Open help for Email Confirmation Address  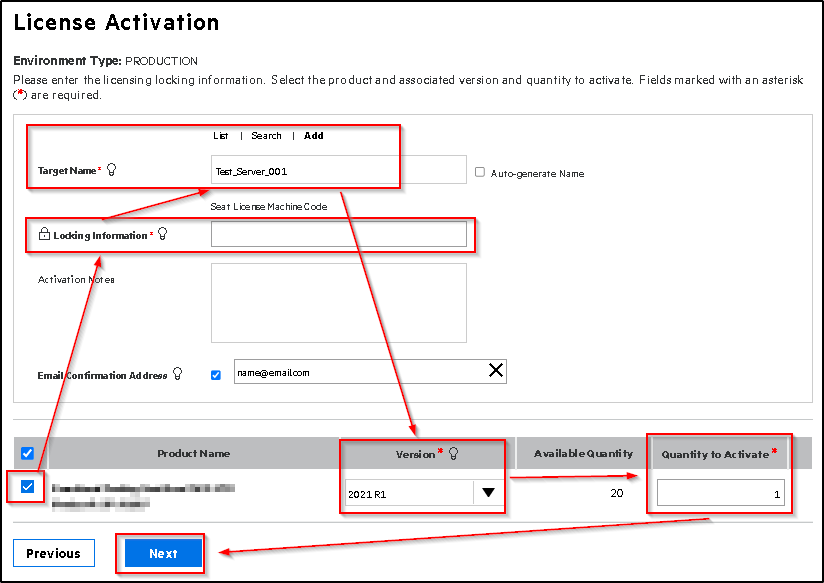coord(179,374)
